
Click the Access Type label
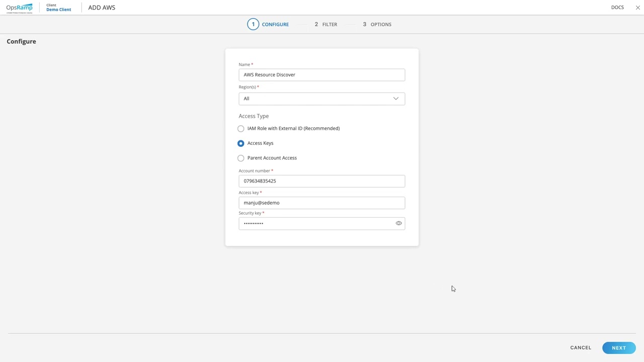tap(254, 116)
